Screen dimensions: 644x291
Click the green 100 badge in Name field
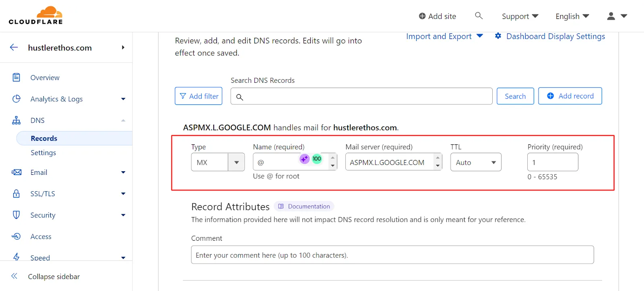click(317, 159)
